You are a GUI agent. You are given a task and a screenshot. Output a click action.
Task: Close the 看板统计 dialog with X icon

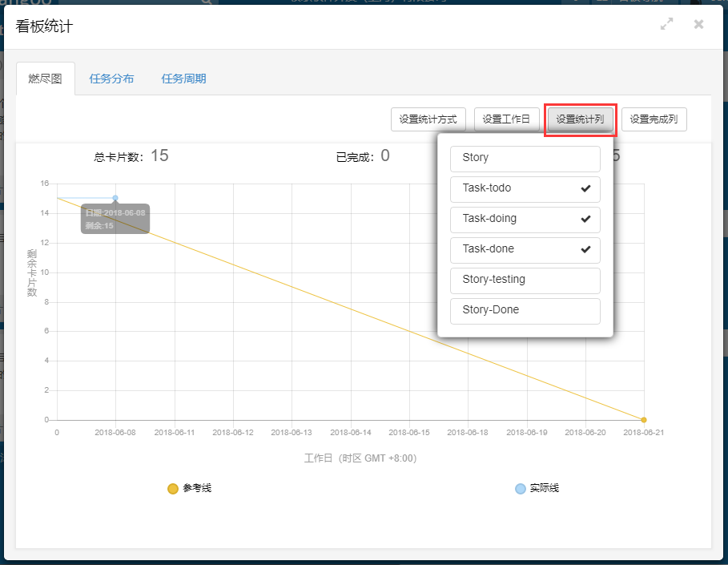698,25
